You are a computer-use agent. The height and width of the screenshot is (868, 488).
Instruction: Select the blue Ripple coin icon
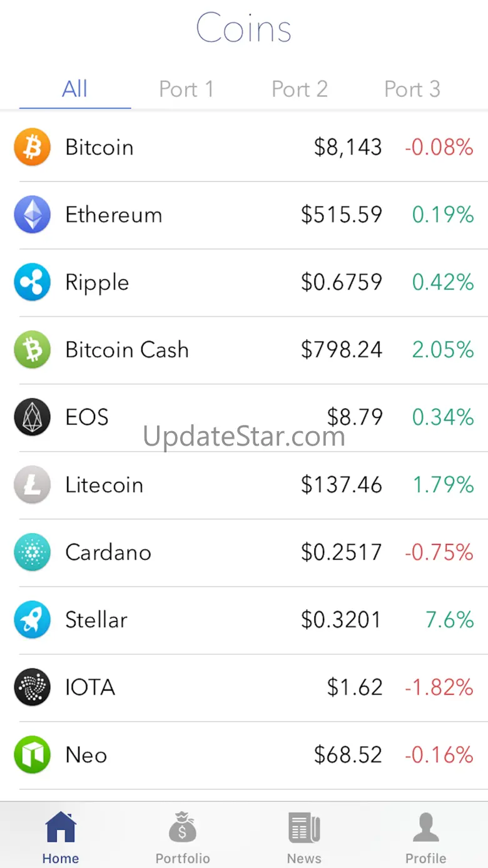point(32,282)
